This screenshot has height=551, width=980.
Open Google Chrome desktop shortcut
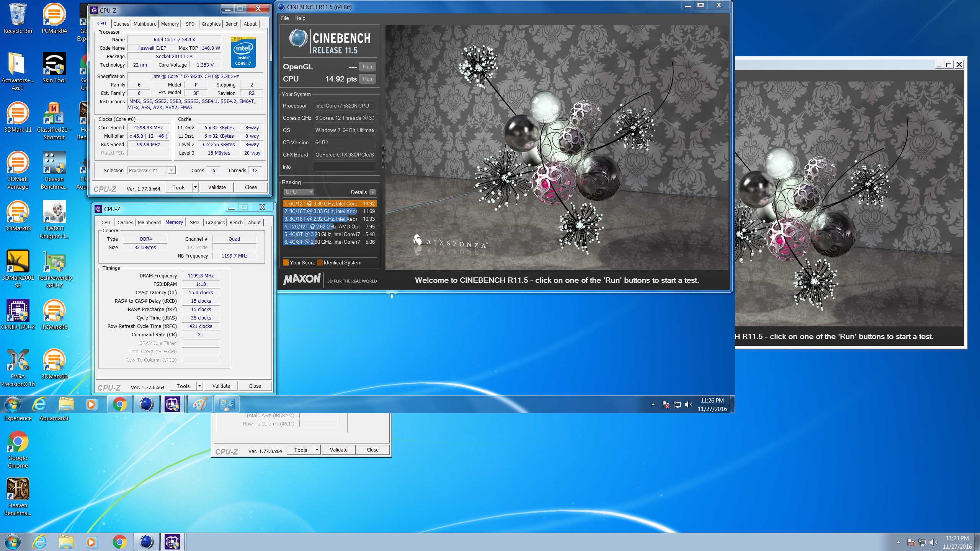pos(18,449)
